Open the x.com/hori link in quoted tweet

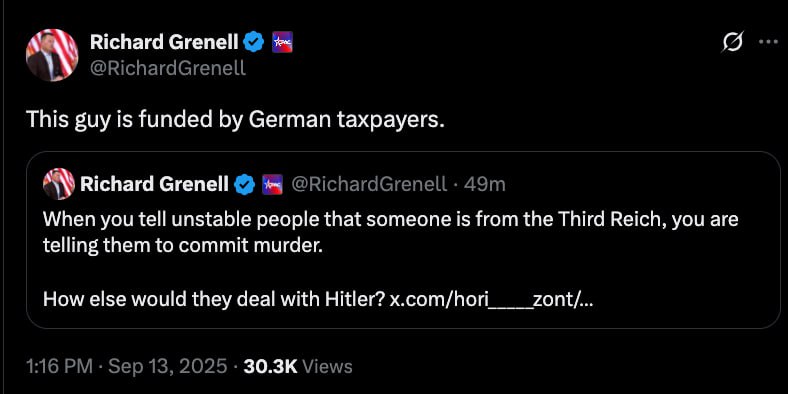pyautogui.click(x=491, y=300)
